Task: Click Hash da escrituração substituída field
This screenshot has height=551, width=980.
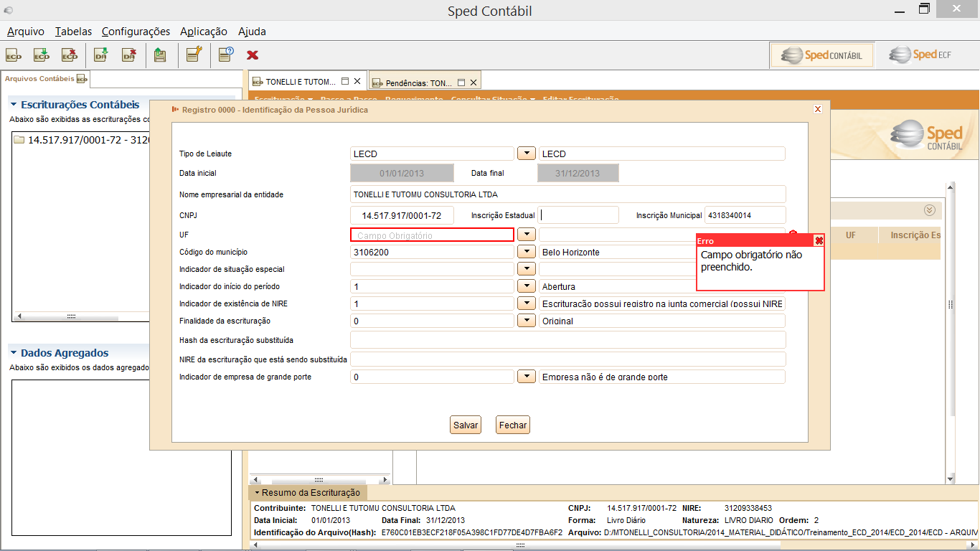Action: pyautogui.click(x=568, y=340)
